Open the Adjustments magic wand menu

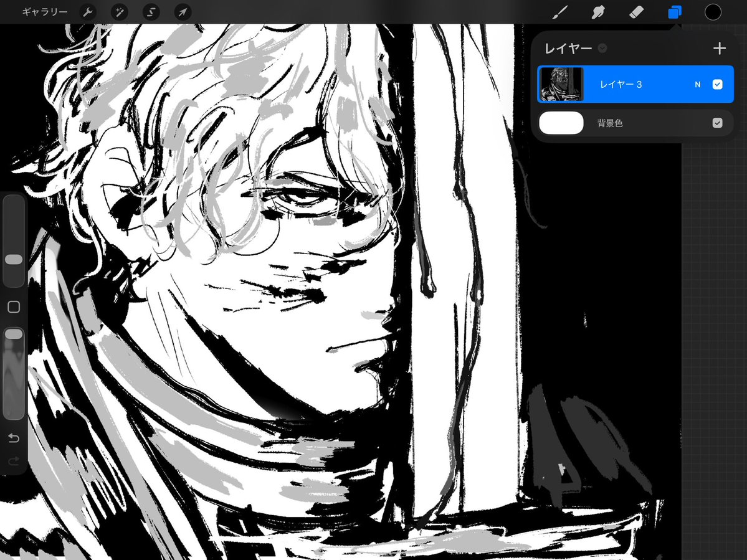(x=119, y=12)
